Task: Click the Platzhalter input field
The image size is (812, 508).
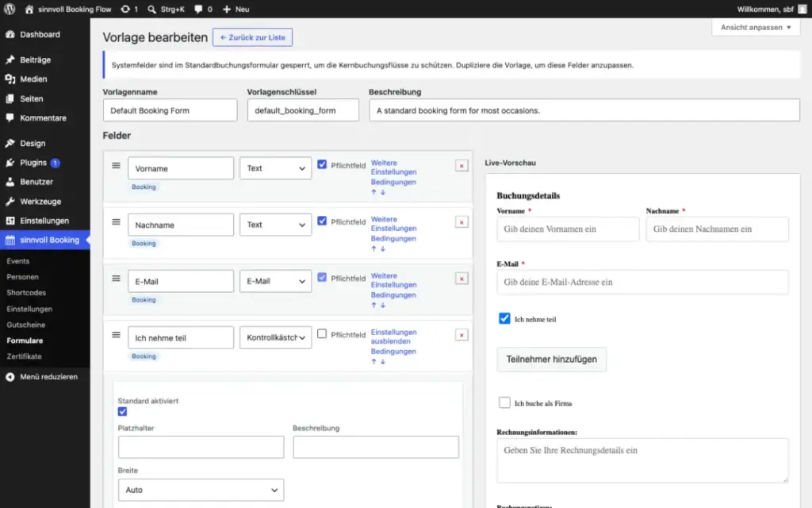Action: point(201,447)
